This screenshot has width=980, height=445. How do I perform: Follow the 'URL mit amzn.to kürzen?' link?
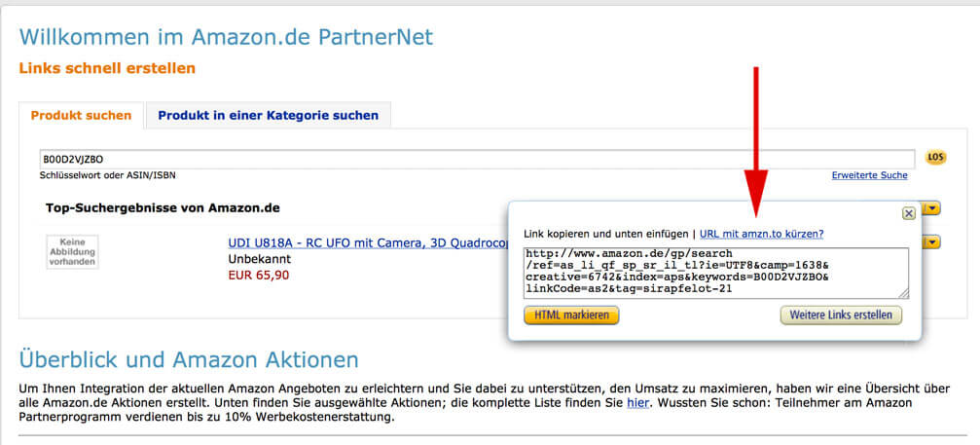761,234
